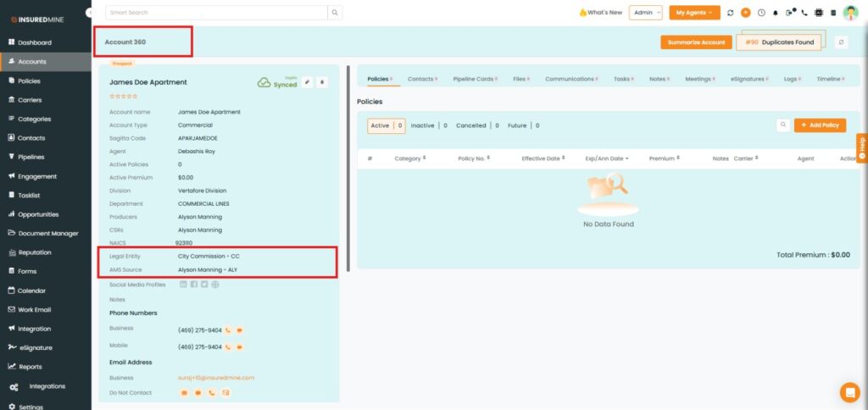The width and height of the screenshot is (868, 410).
Task: Click the Summarize Account button
Action: [x=696, y=42]
